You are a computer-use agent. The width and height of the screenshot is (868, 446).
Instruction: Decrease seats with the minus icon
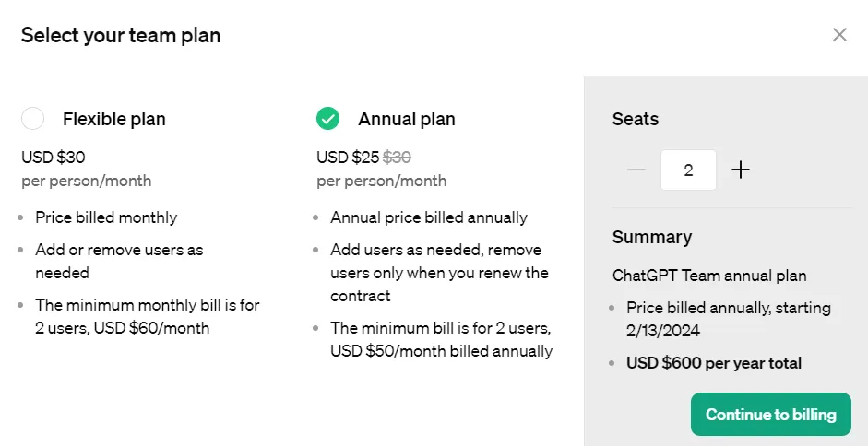coord(636,170)
